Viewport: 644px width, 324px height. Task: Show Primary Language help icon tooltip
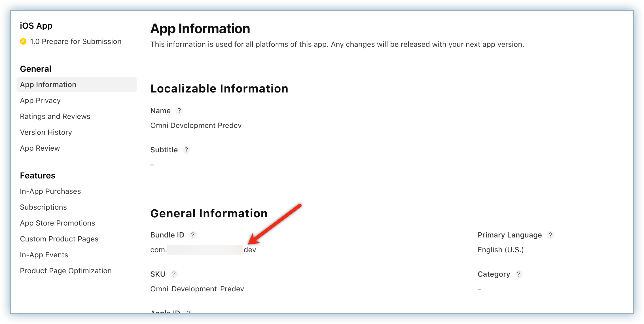pyautogui.click(x=550, y=235)
